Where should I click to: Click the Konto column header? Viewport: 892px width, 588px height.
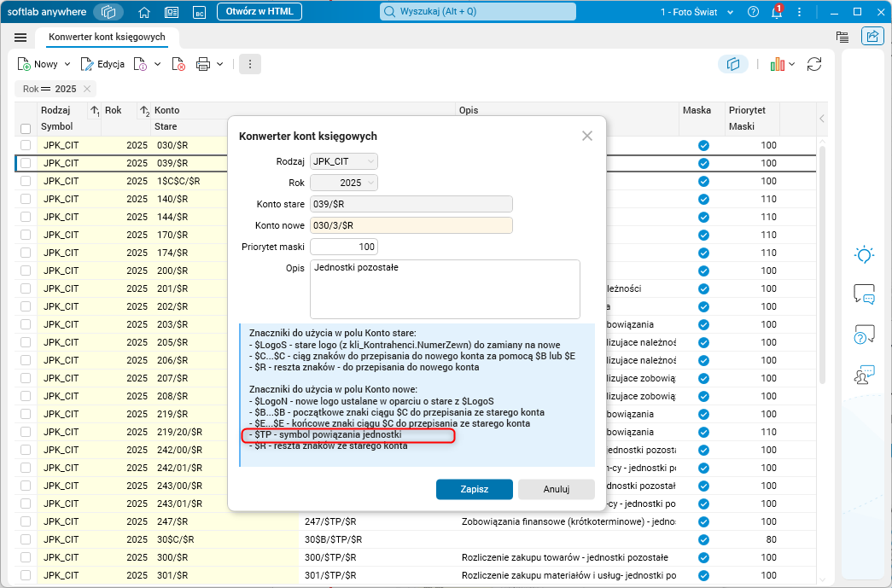(166, 110)
